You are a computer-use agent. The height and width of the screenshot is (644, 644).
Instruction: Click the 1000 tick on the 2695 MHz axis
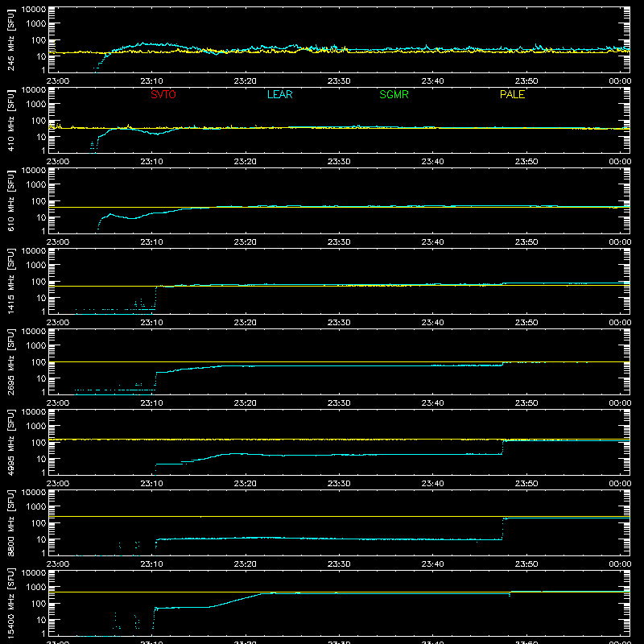click(x=36, y=346)
